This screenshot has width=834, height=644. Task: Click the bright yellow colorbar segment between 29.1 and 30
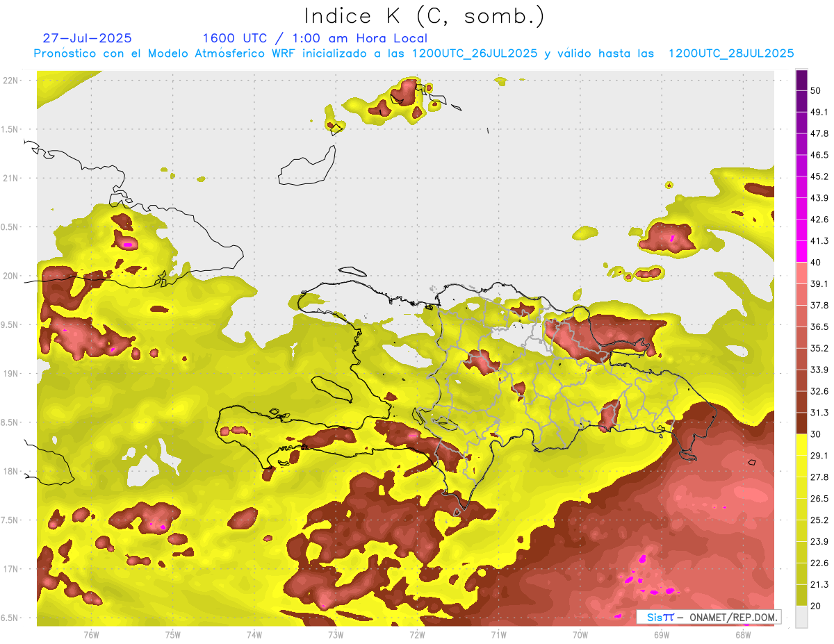801,445
